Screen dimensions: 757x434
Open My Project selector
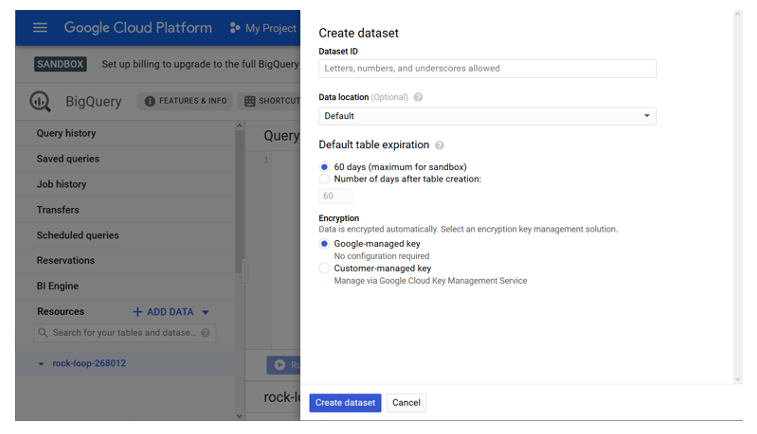pyautogui.click(x=264, y=28)
